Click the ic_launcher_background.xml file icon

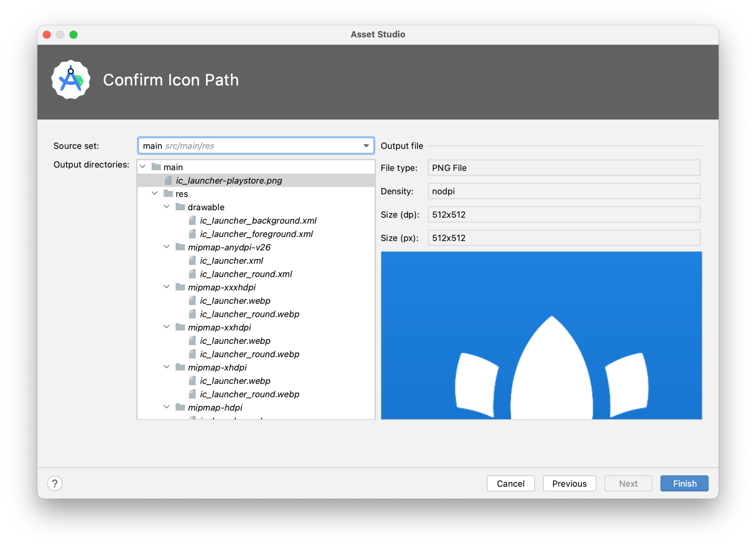pyautogui.click(x=192, y=220)
